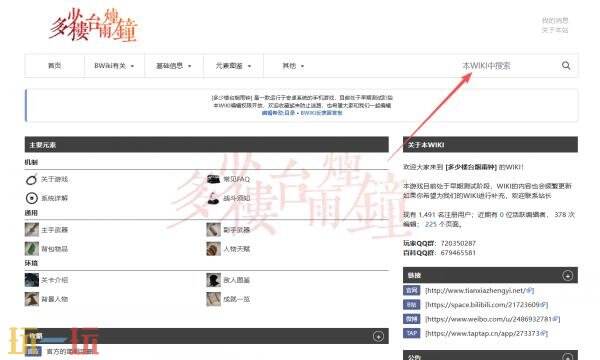Click the 背景人物 thumbnail icon

pos(32,299)
